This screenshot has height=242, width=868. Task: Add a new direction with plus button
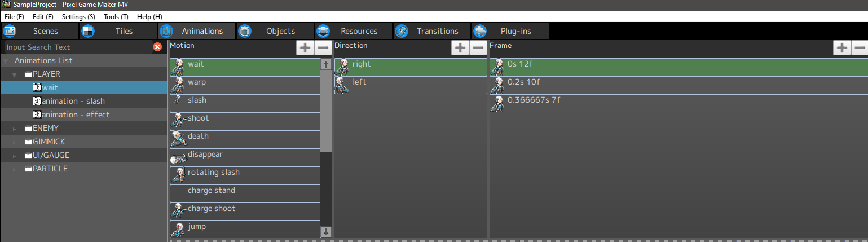[460, 48]
